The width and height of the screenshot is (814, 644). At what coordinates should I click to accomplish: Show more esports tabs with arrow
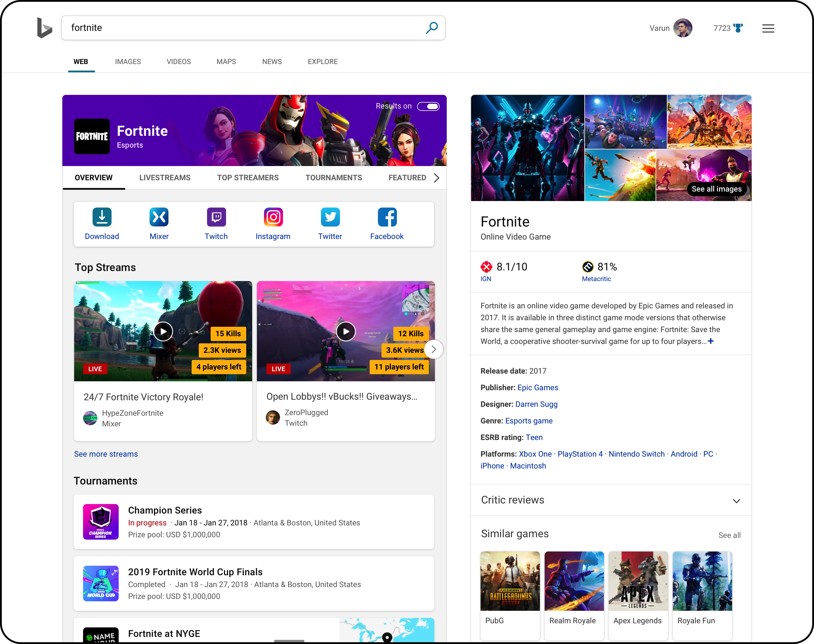[x=436, y=178]
